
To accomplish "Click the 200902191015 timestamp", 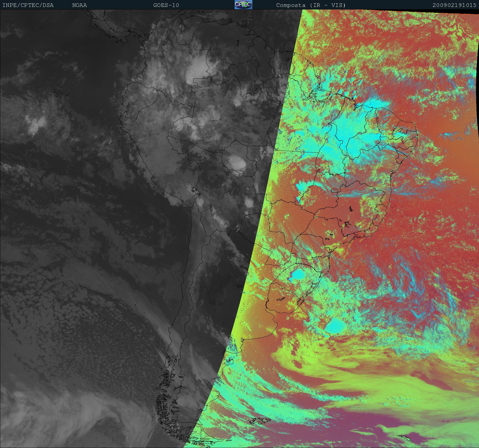I will 454,5.
